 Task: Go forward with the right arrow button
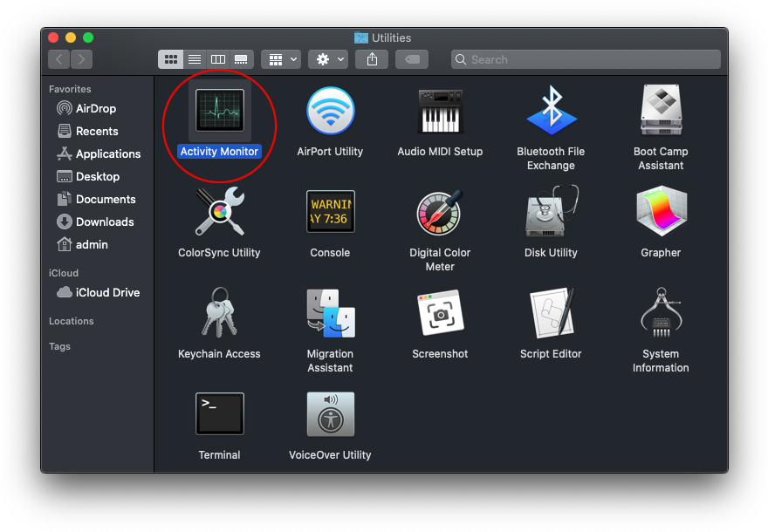81,59
